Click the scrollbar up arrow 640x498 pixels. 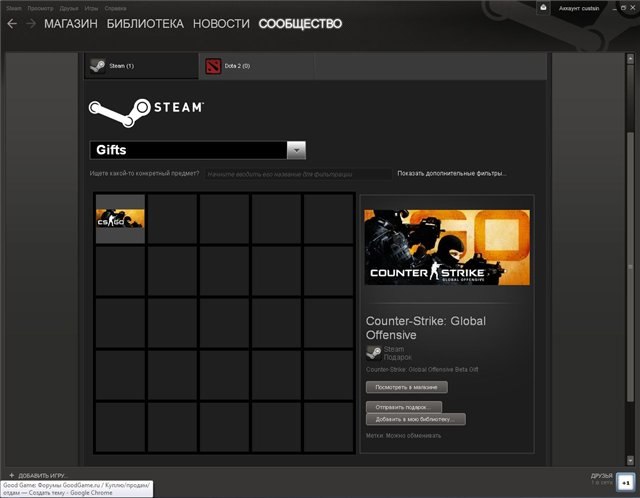(630, 59)
